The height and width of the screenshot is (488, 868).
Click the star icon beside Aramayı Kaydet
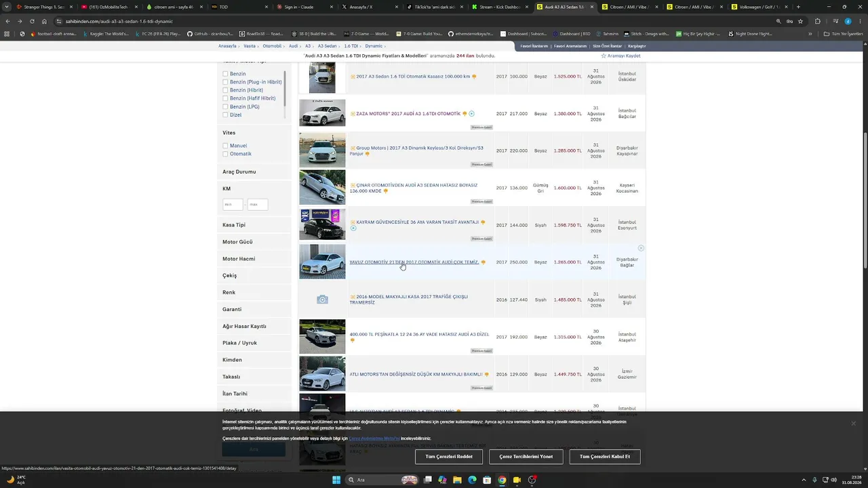604,56
